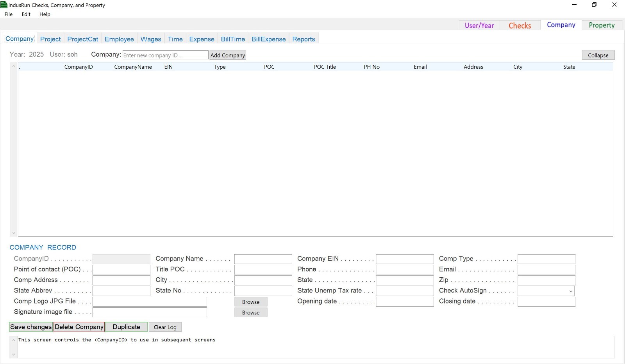Focus the Comp Logo JPG File field
Image resolution: width=625 pixels, height=364 pixels.
point(150,302)
